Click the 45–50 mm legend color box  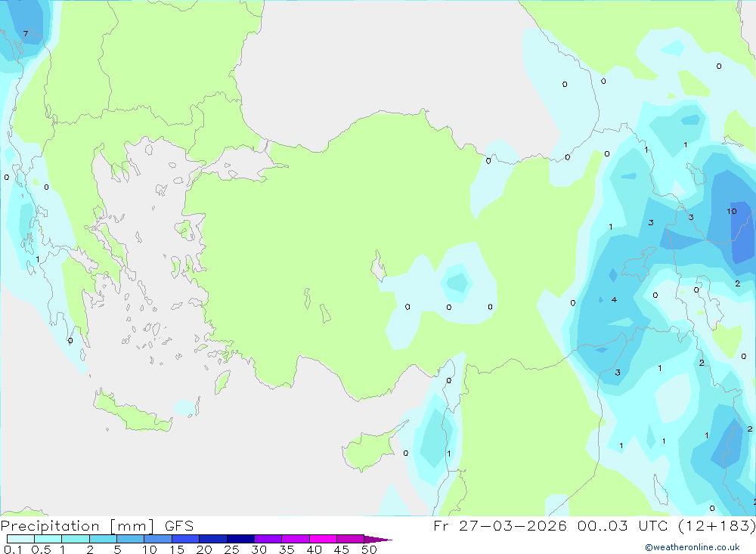tap(351, 539)
